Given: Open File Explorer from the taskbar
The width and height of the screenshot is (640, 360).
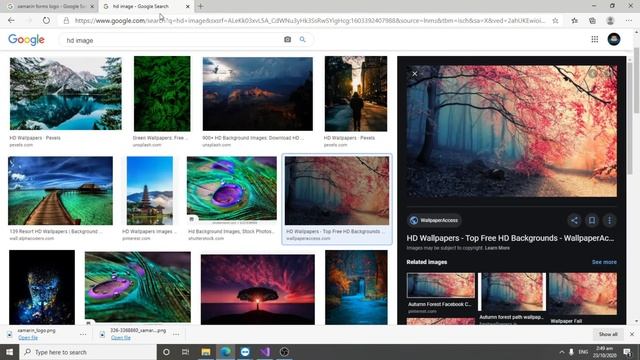Looking at the screenshot, I should (x=206, y=352).
